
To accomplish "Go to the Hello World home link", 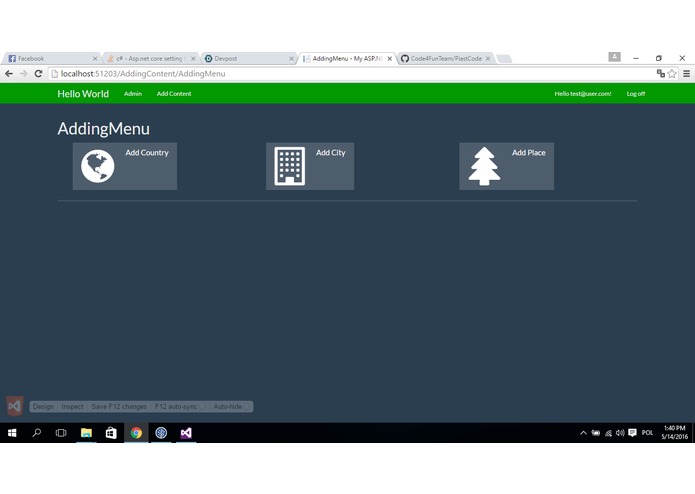I will pyautogui.click(x=83, y=94).
